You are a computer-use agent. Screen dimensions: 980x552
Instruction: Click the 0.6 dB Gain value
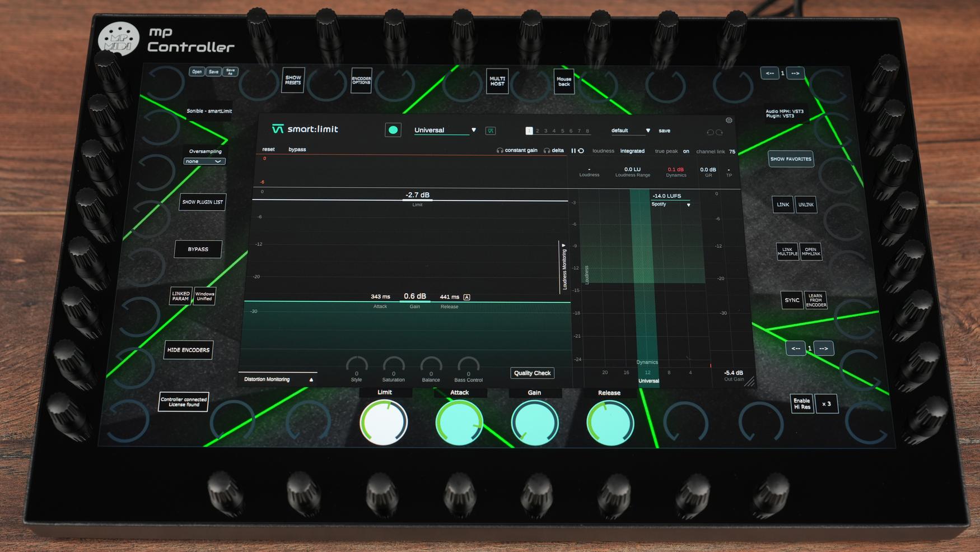pyautogui.click(x=415, y=296)
